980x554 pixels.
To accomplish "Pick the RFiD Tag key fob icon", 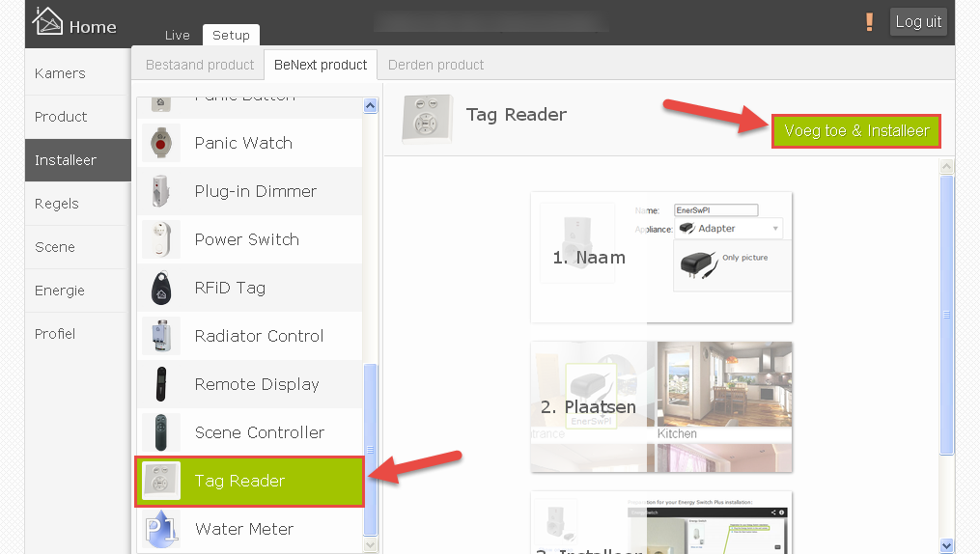I will (x=161, y=288).
